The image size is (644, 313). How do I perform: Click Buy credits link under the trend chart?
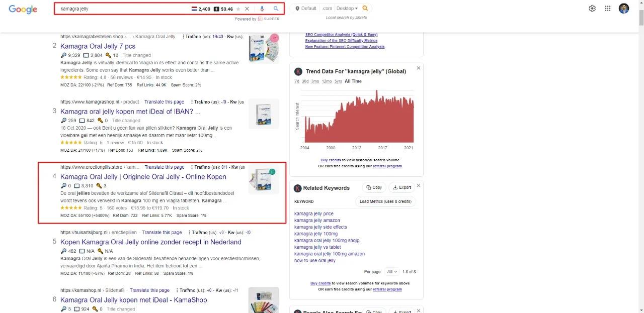click(331, 160)
